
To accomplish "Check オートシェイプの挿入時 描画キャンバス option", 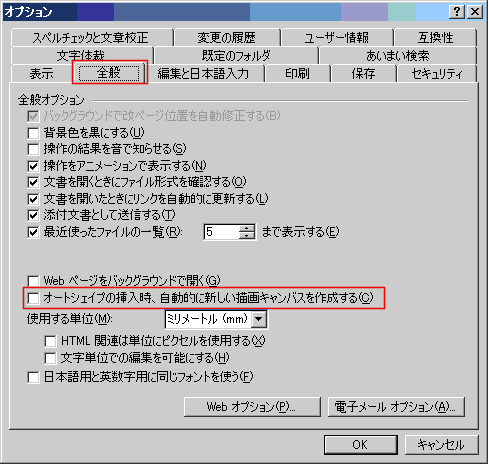I will tap(33, 298).
